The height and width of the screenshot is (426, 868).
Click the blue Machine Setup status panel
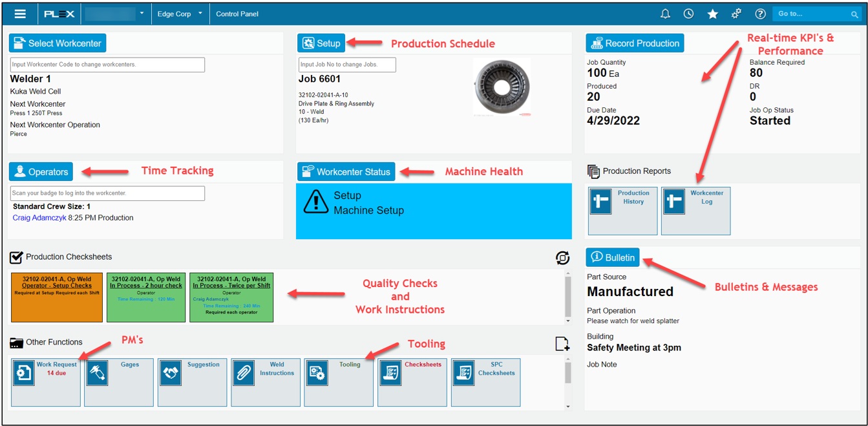pos(434,211)
